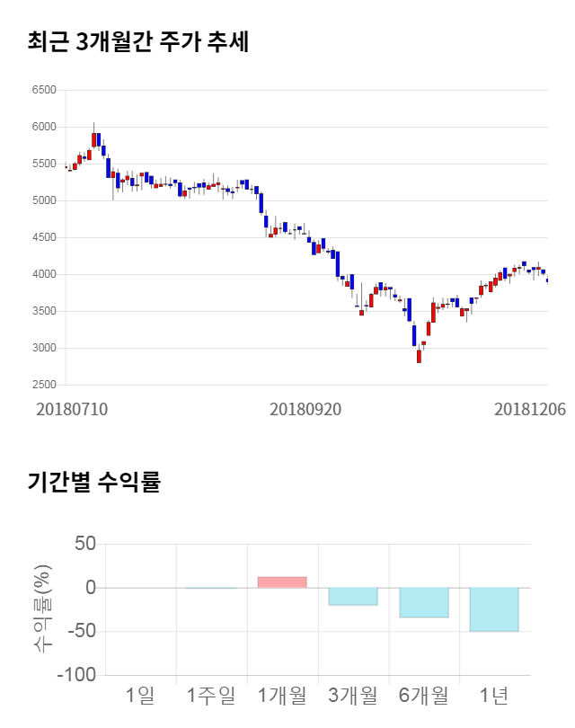Image resolution: width=575 pixels, height=728 pixels.
Task: Select the 6개월 period label
Action: [x=424, y=695]
